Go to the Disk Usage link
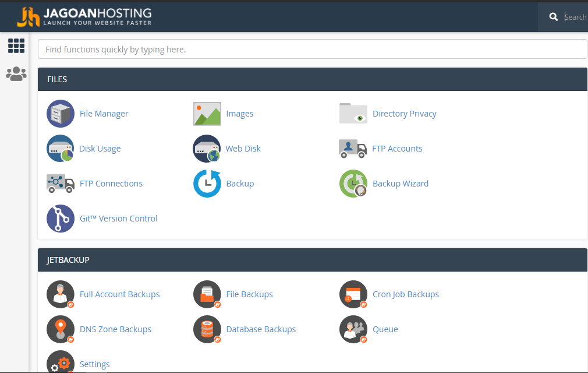 coord(100,149)
